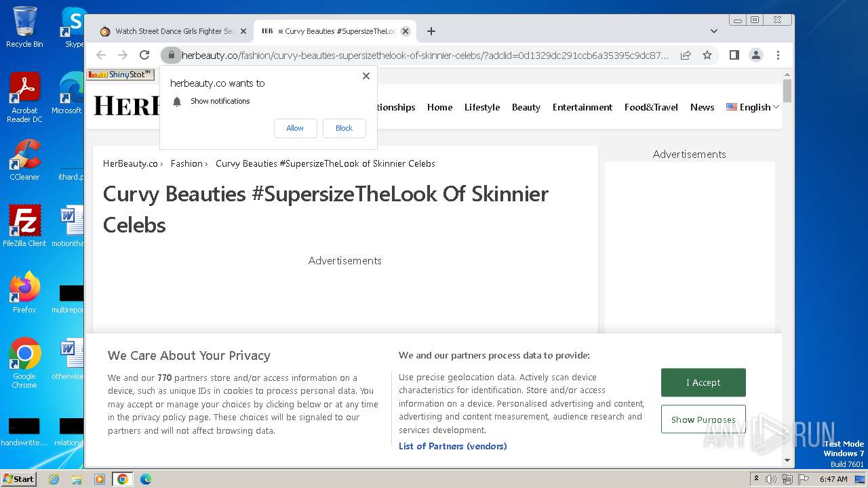Screen dimensions: 868x488
Task: Share this page using the share icon
Action: (686, 55)
